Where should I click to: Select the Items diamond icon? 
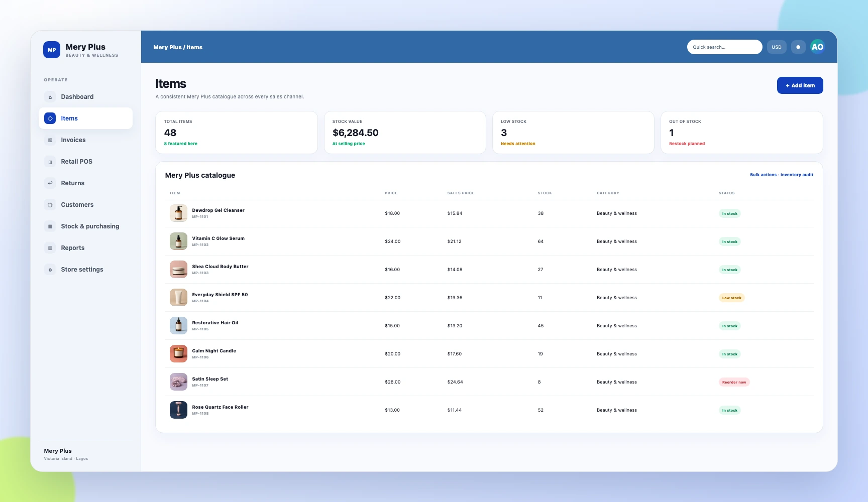pos(50,118)
